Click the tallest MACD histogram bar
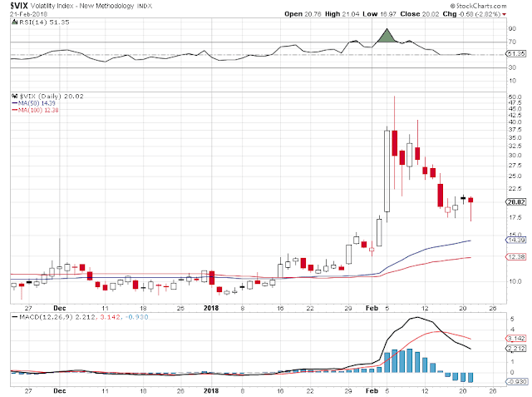 click(410, 360)
